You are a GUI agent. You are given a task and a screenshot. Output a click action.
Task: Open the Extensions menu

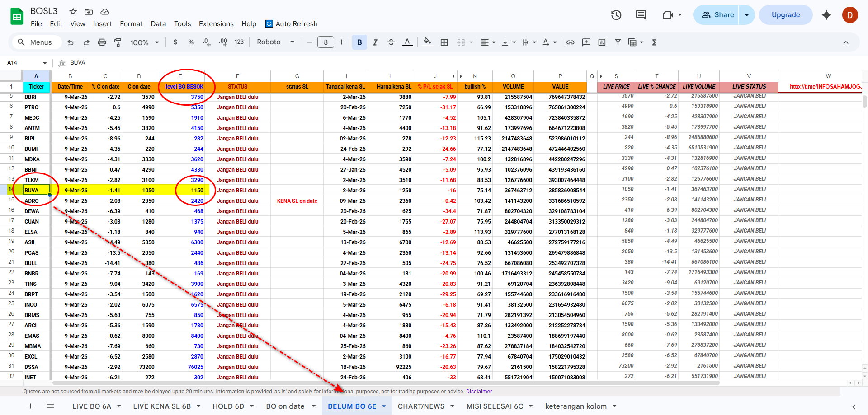tap(216, 24)
